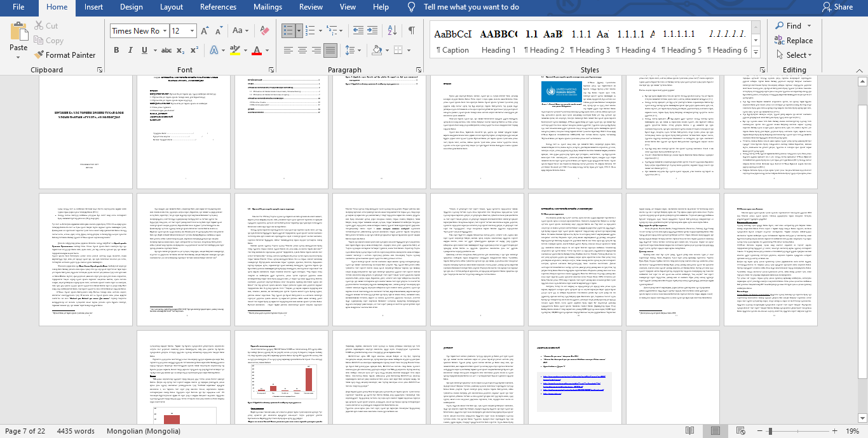Open the Layout ribbon tab
Viewport: 868px width, 438px height.
171,7
